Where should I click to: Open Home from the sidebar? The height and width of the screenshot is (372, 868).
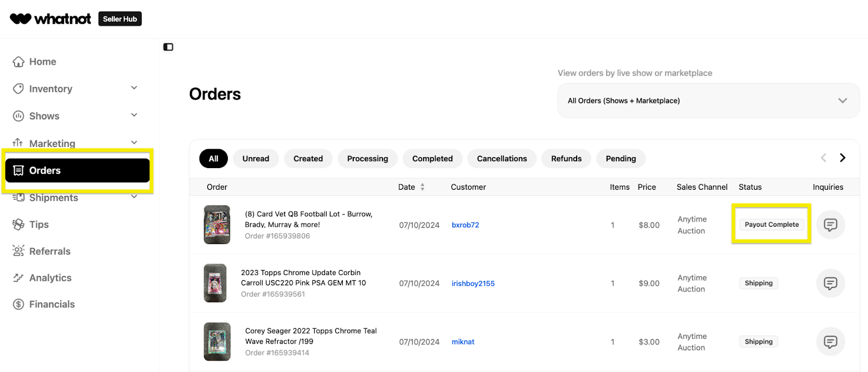42,62
